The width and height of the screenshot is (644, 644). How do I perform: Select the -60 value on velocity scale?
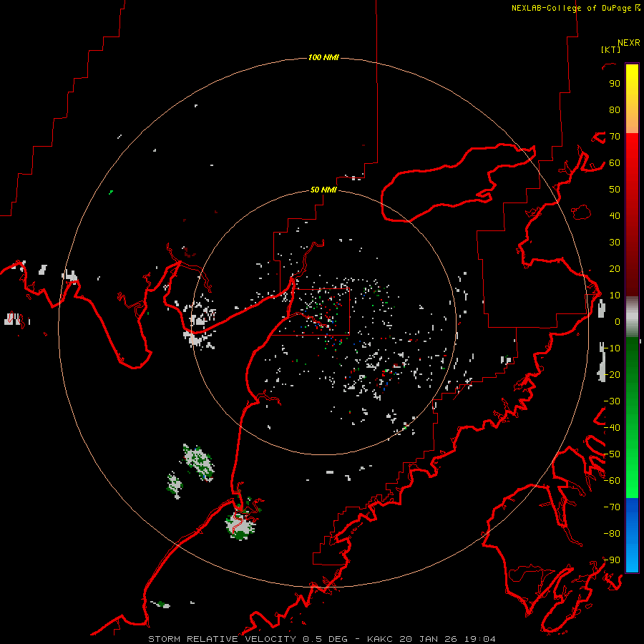[613, 481]
